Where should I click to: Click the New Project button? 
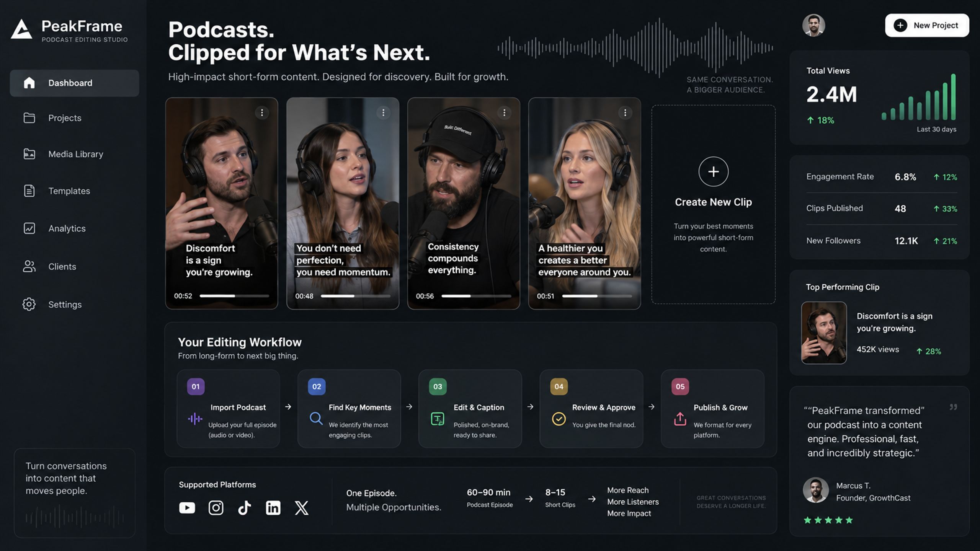pyautogui.click(x=927, y=26)
